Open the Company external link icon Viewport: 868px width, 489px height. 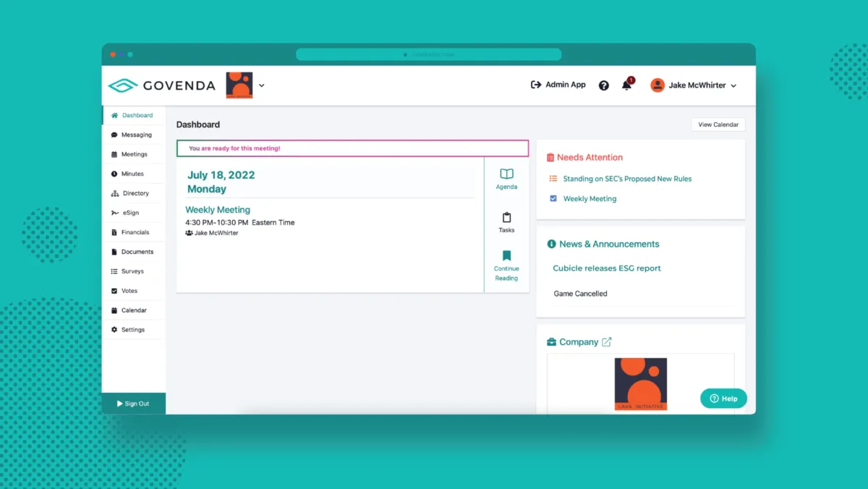coord(607,342)
